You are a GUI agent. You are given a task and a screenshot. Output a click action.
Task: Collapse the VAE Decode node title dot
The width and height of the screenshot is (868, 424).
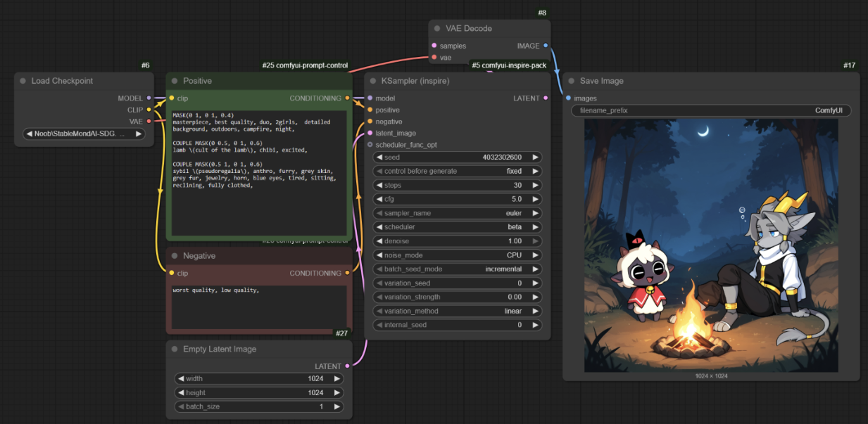point(437,28)
